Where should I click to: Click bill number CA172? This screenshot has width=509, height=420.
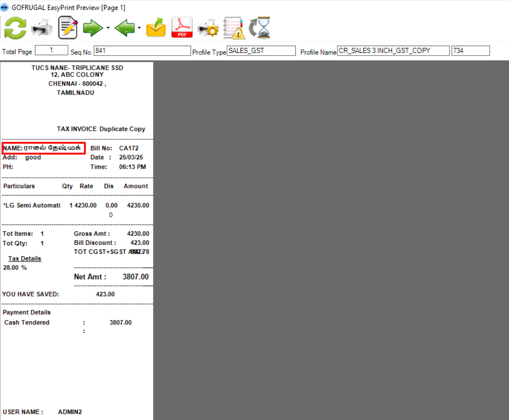tap(129, 148)
